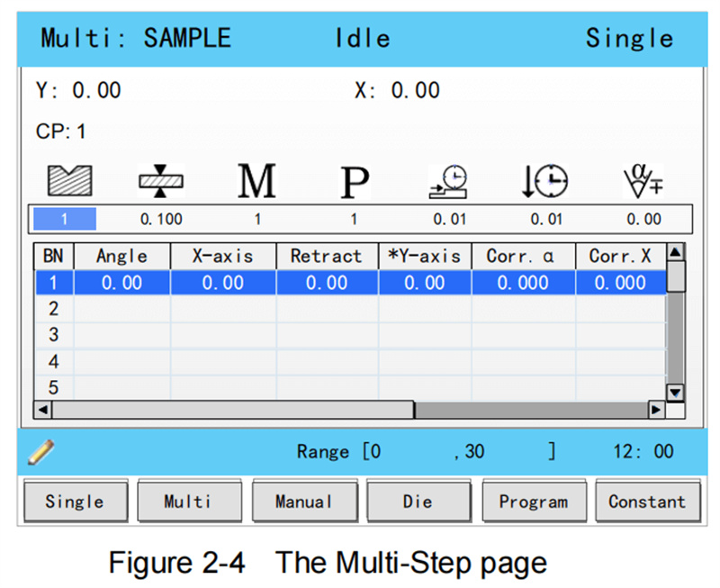Select the 0.01 value under hold time icon
The image size is (720, 588).
546,219
